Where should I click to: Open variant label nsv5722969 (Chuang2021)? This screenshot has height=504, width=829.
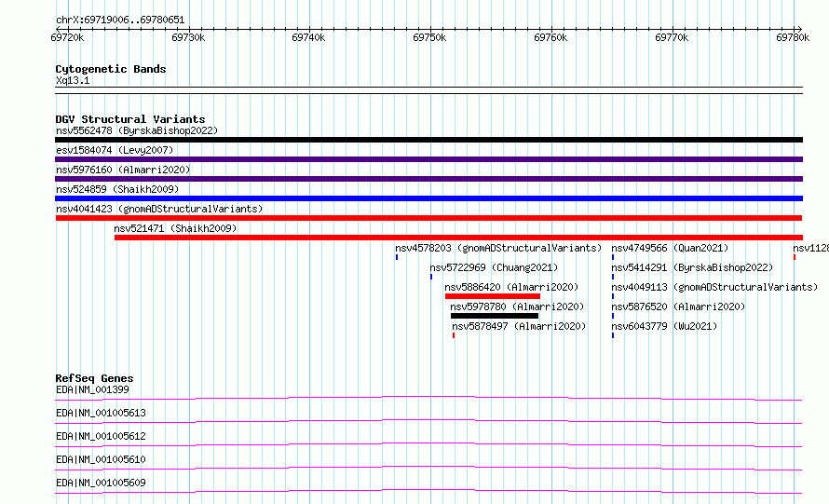(x=494, y=267)
